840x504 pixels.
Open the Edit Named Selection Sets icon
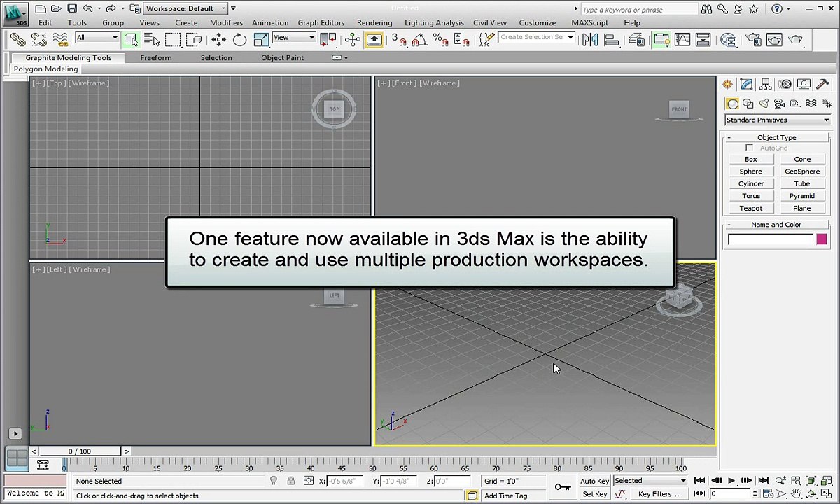click(485, 39)
